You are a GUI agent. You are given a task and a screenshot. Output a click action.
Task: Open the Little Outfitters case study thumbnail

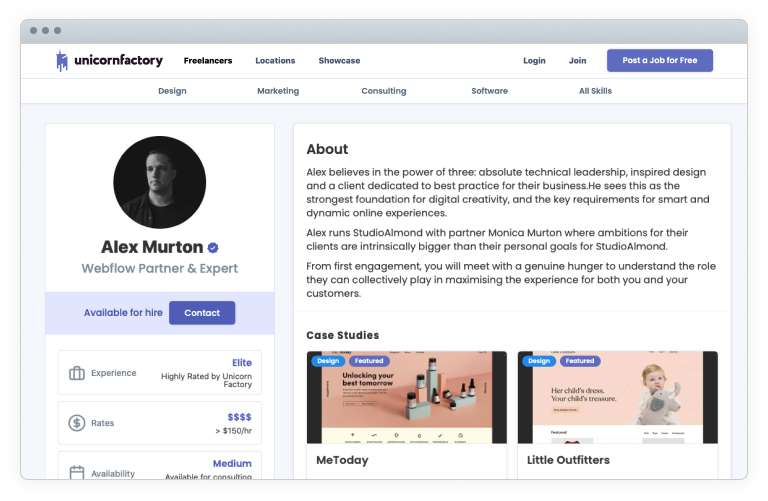click(618, 397)
